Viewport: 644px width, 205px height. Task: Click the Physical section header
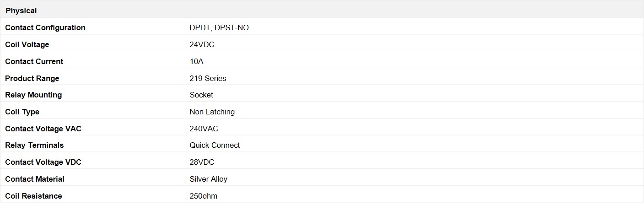(21, 11)
